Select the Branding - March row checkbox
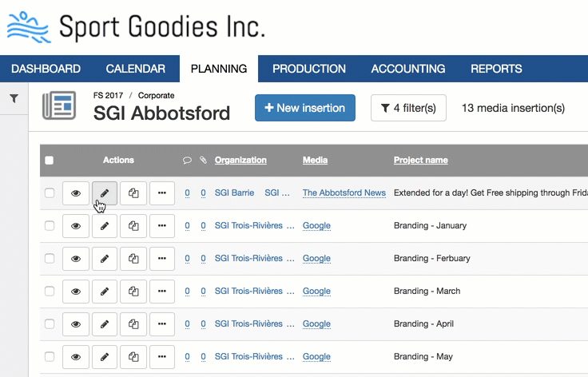 coord(50,292)
